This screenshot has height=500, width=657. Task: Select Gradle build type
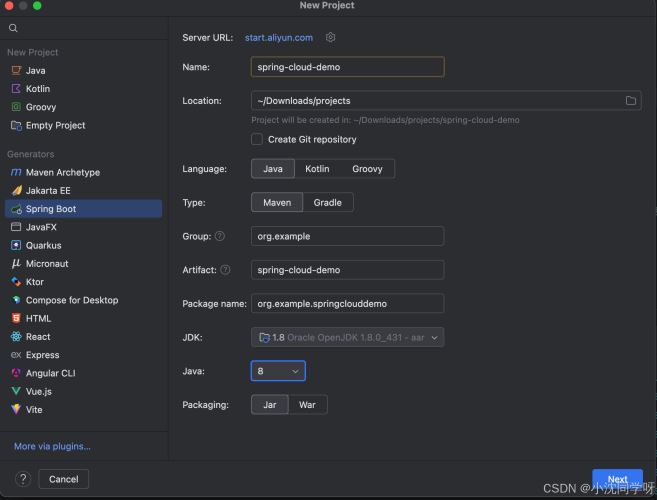[x=328, y=202]
